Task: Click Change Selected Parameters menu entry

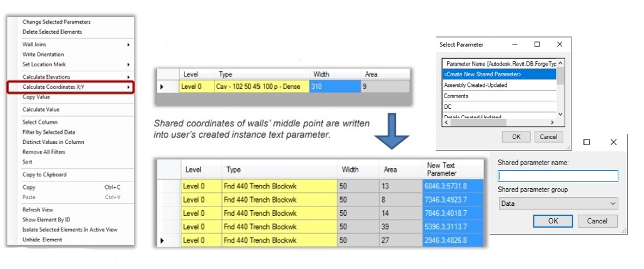Action: click(x=56, y=22)
